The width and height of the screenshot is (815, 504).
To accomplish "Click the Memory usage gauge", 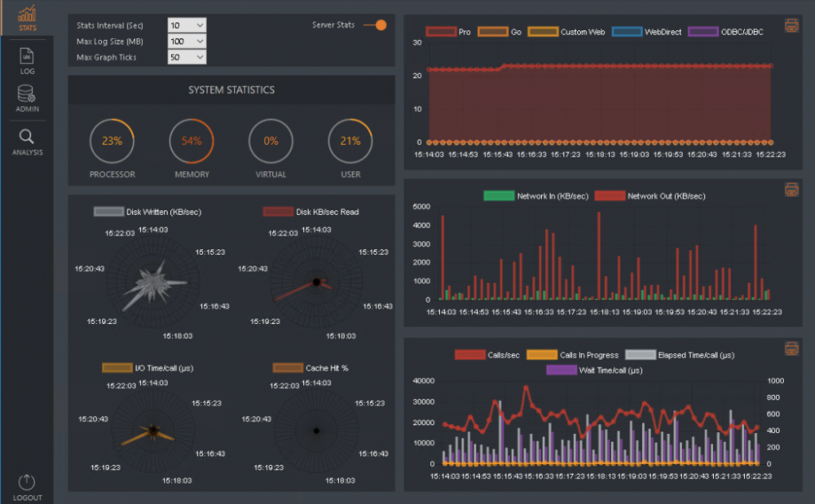I will [192, 141].
